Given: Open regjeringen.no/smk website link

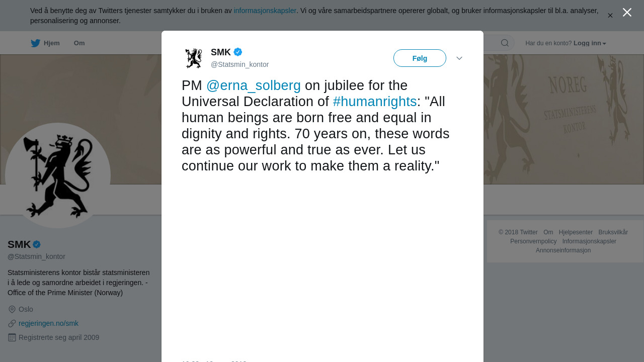Looking at the screenshot, I should pos(48,323).
